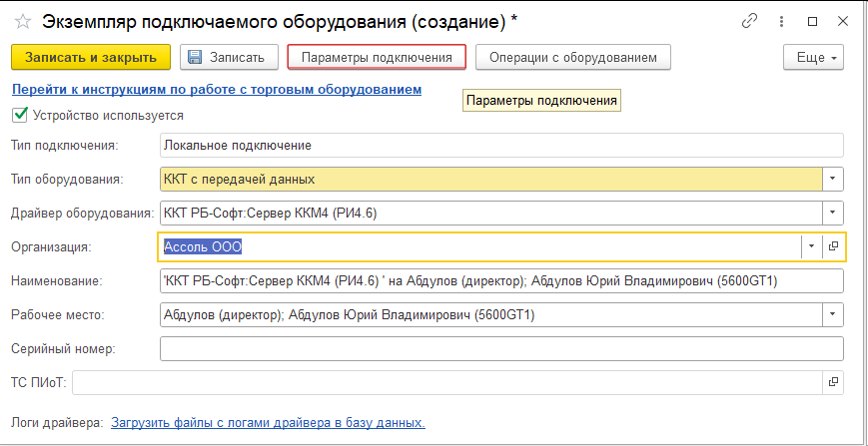This screenshot has height=446, width=868.
Task: Click the Организация field with Ассоль ООО
Action: tap(479, 246)
